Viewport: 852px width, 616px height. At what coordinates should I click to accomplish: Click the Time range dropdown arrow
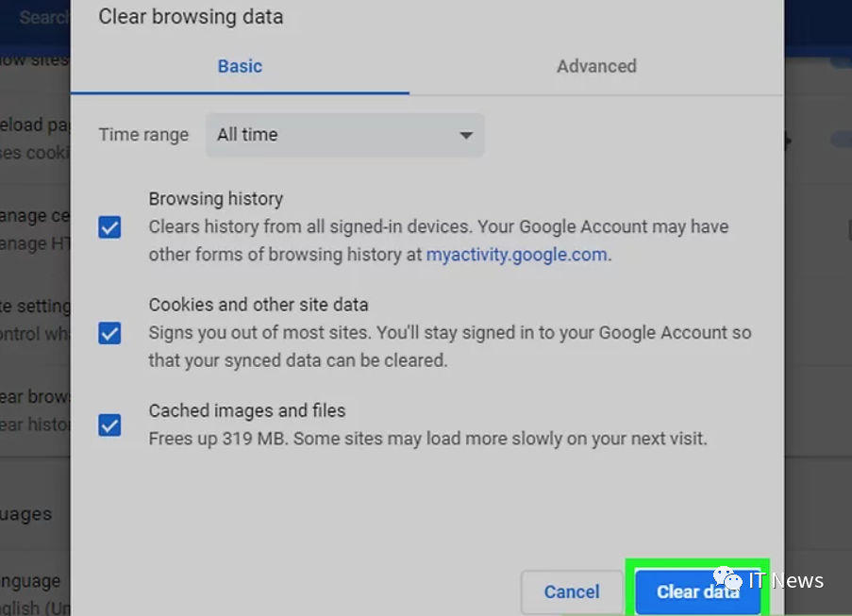(x=465, y=135)
